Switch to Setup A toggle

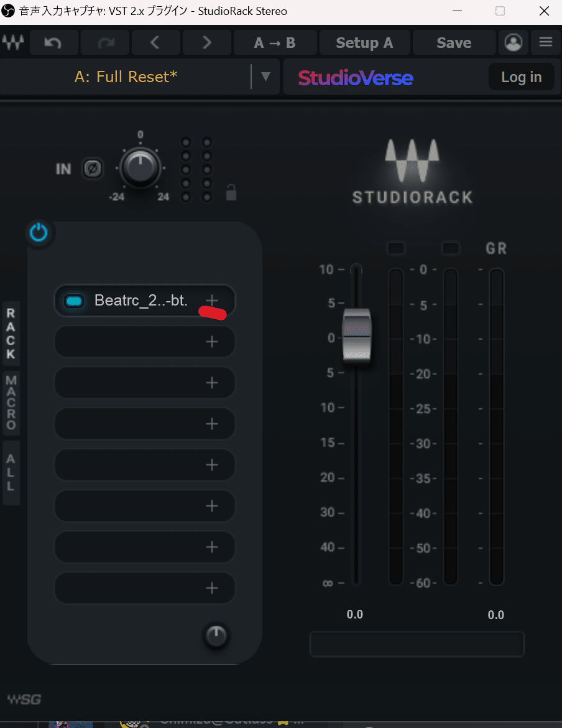[x=364, y=43]
